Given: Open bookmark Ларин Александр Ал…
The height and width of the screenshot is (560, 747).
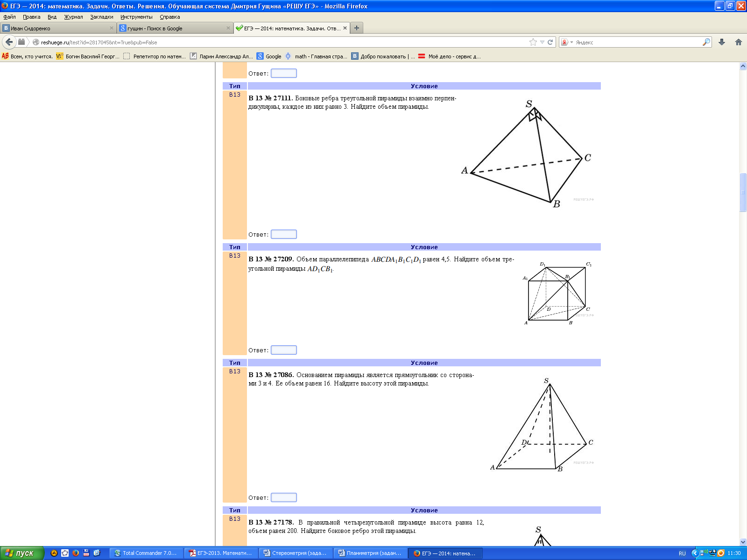Looking at the screenshot, I should click(221, 56).
